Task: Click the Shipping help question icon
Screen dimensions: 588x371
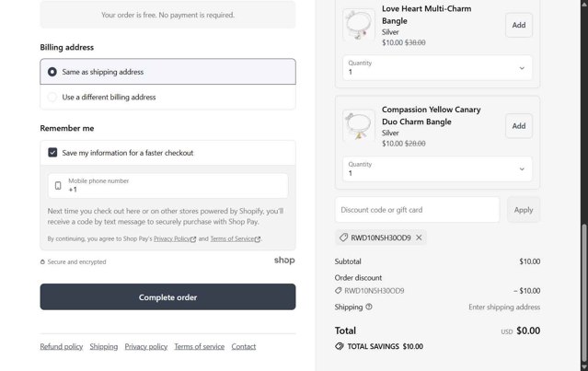Action: pos(369,307)
